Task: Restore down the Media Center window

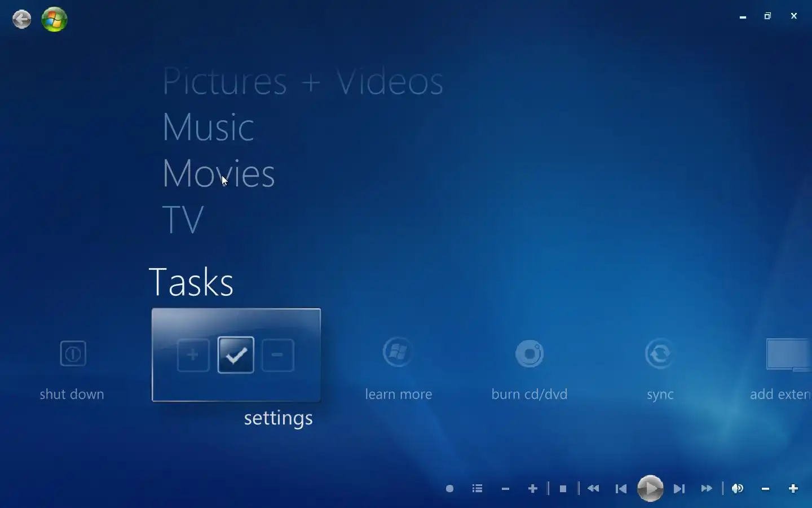Action: click(x=767, y=16)
